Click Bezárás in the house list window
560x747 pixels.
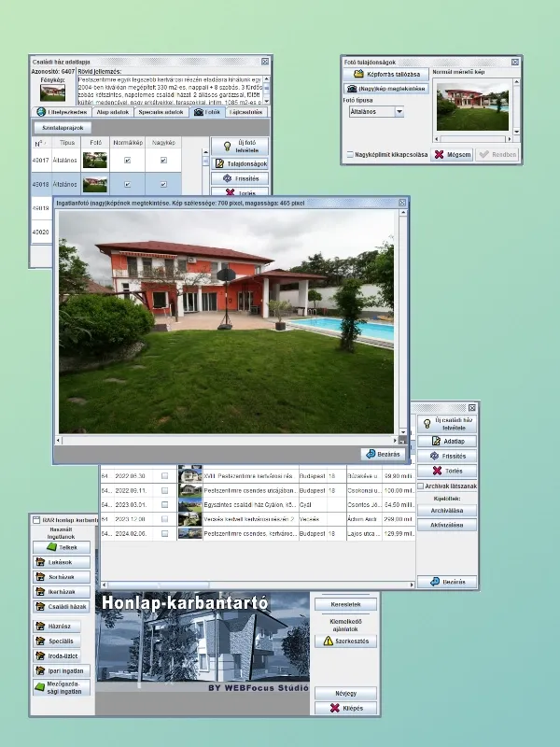447,582
